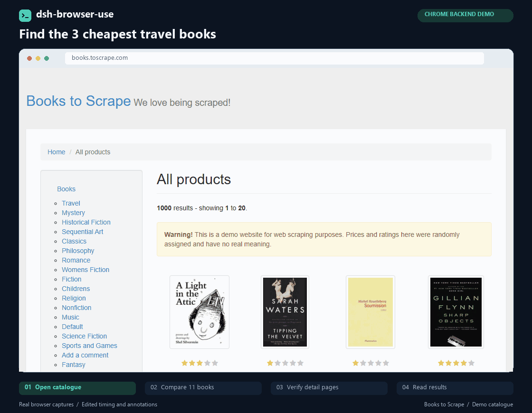Open the Fantasy category
The height and width of the screenshot is (413, 532).
74,365
